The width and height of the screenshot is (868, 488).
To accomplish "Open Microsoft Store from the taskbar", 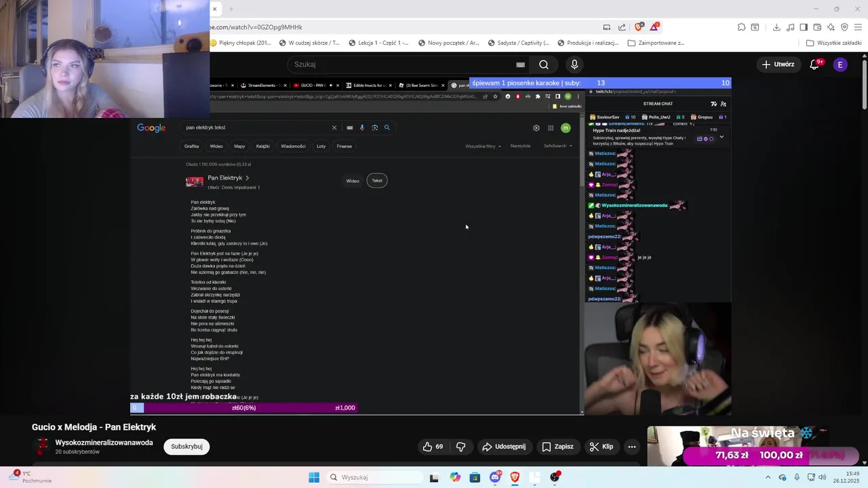I will coord(475,477).
